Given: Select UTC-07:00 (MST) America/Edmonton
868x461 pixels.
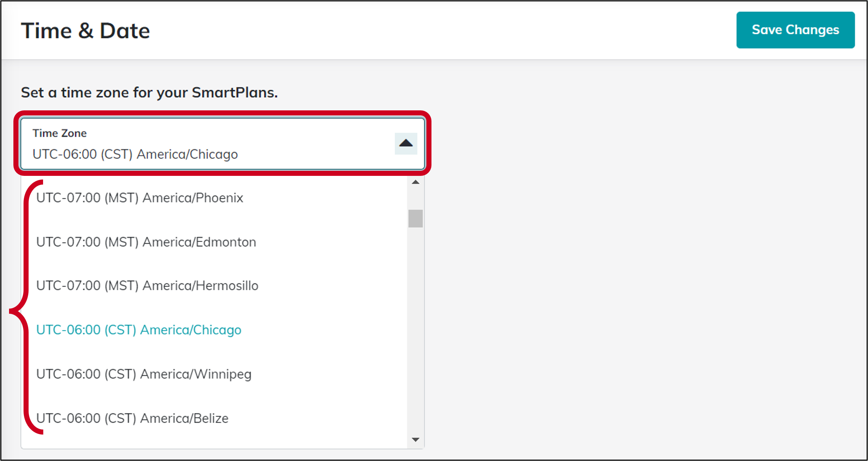Looking at the screenshot, I should pos(146,242).
